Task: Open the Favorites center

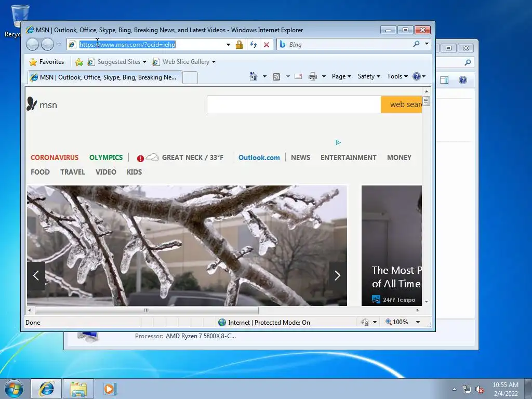Action: click(x=46, y=62)
